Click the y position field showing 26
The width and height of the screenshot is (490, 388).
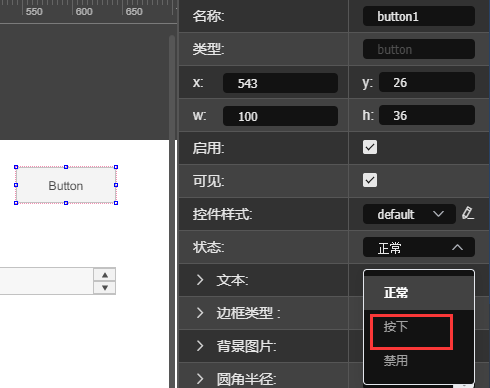[x=427, y=82]
